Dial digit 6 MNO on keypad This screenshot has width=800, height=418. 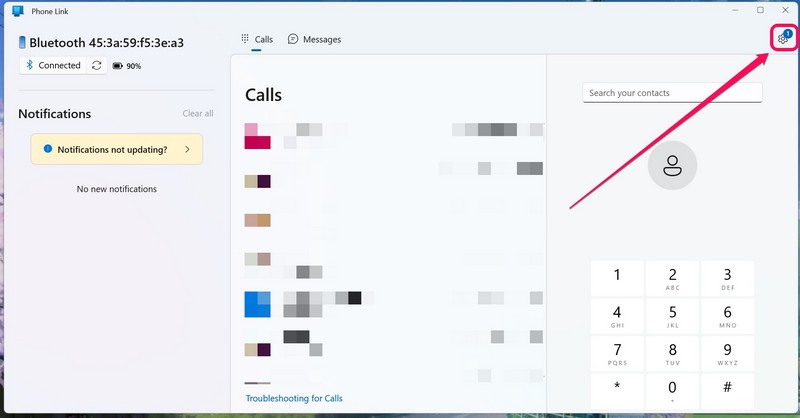tap(728, 316)
